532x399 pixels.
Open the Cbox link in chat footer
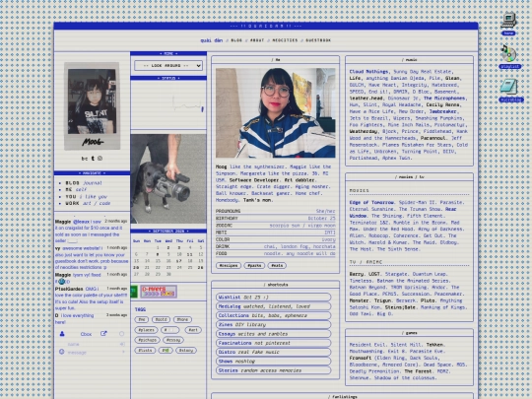click(x=86, y=334)
